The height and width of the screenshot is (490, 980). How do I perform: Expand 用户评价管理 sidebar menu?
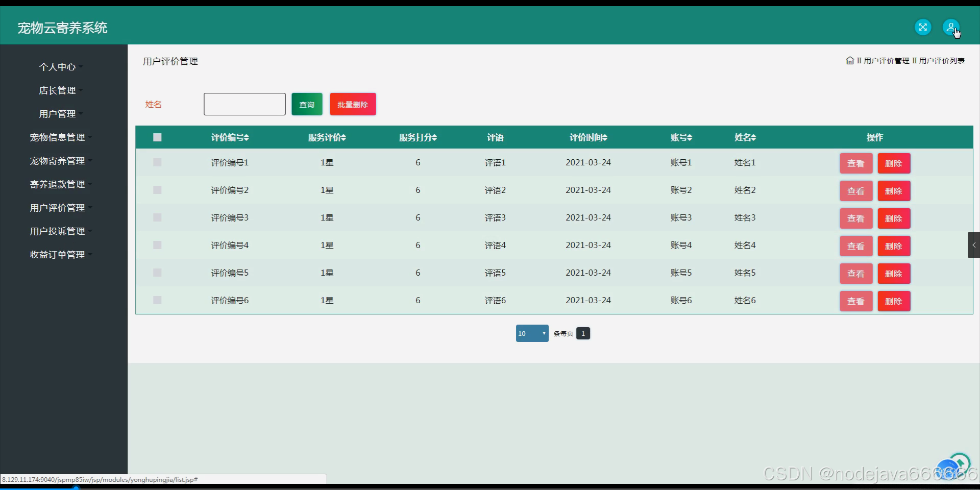tap(61, 208)
